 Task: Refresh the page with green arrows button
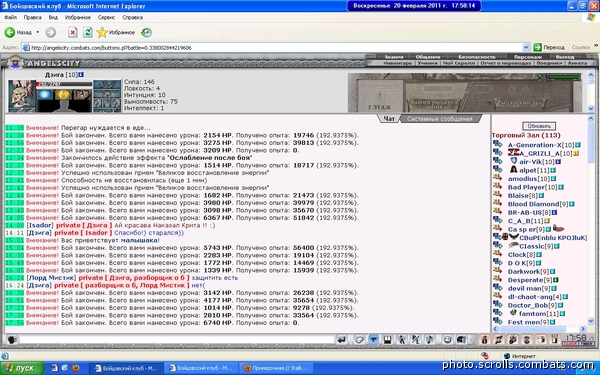[88, 33]
